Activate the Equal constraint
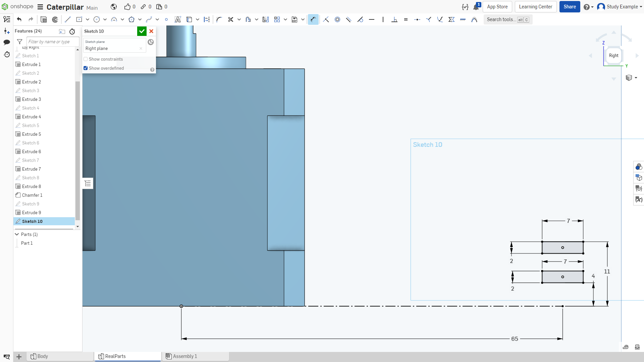This screenshot has height=362, width=644. coord(406,19)
